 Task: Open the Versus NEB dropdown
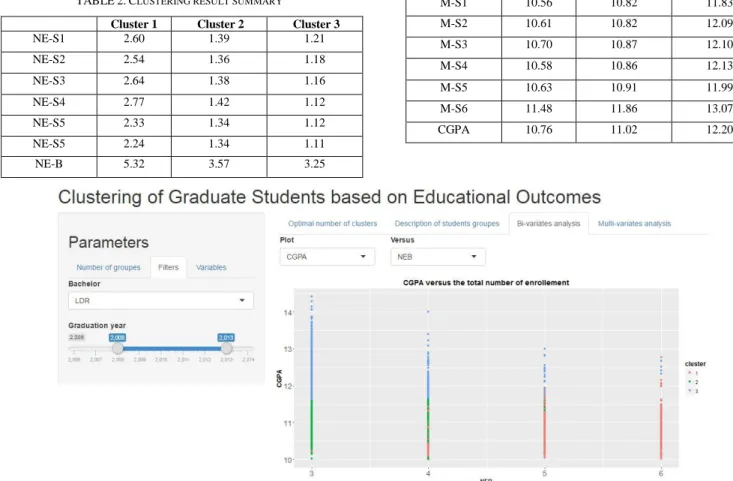pos(438,257)
